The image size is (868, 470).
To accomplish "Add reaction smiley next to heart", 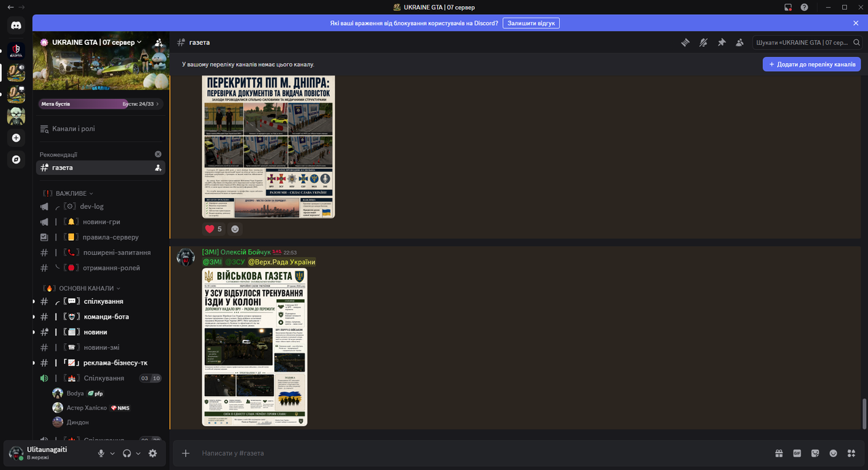I will click(x=235, y=229).
